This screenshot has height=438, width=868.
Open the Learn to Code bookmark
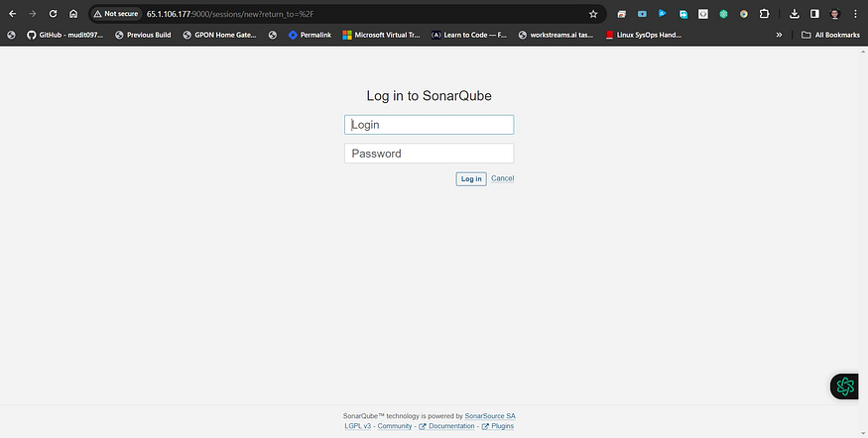469,35
